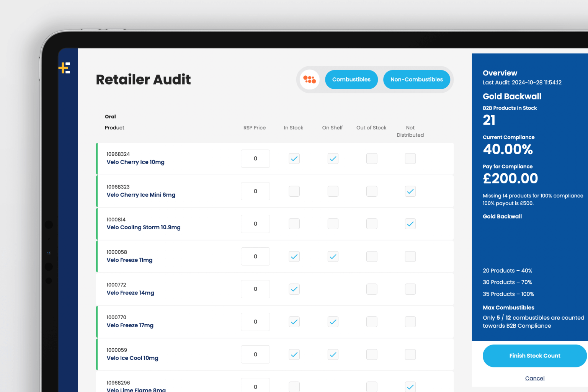Finish the stock count
588x392 pixels.
[x=535, y=356]
